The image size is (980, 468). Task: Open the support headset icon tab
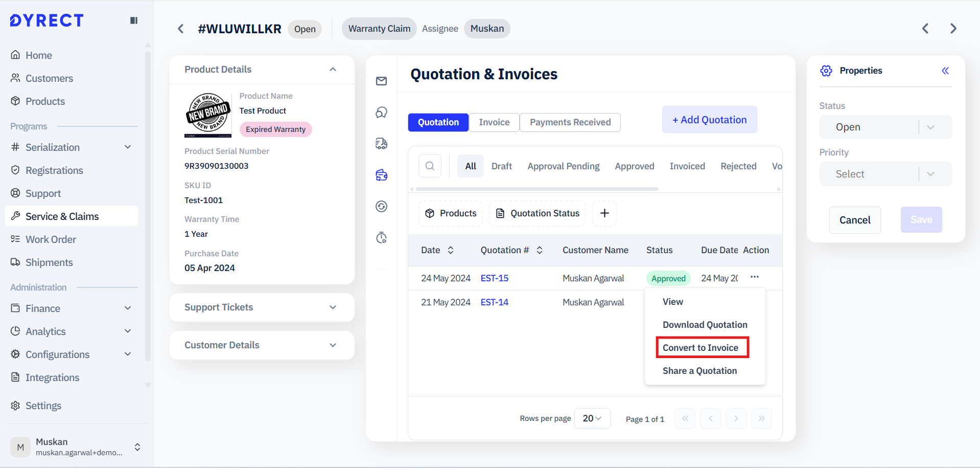(x=381, y=113)
